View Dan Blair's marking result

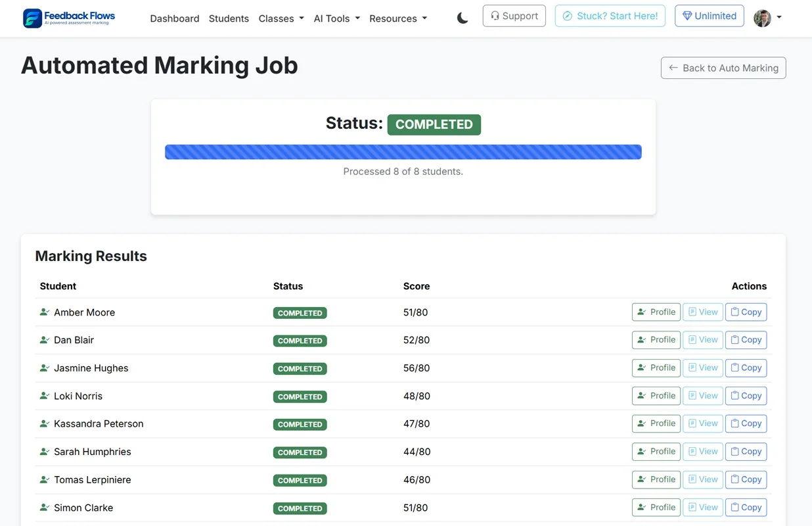coord(703,340)
